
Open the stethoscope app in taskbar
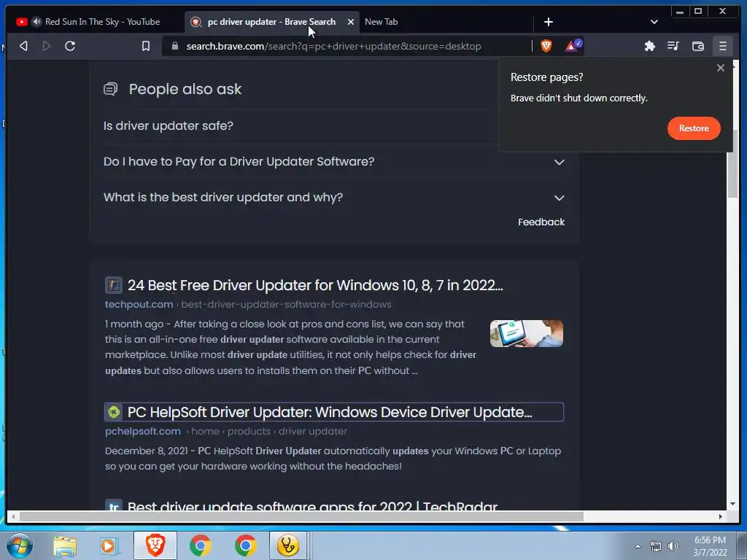[x=288, y=545]
